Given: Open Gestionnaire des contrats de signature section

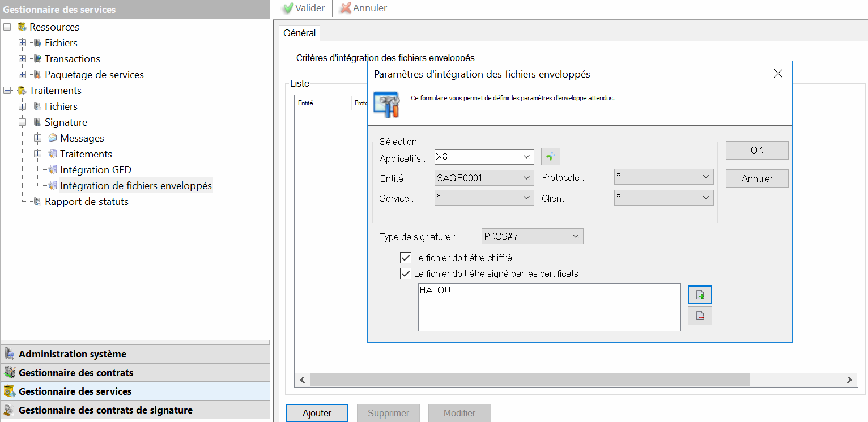Looking at the screenshot, I should (105, 410).
